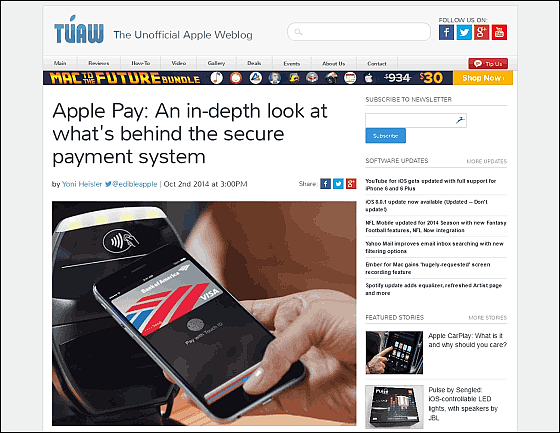Click the Subscribe newsletter button
The height and width of the screenshot is (433, 560).
385,136
